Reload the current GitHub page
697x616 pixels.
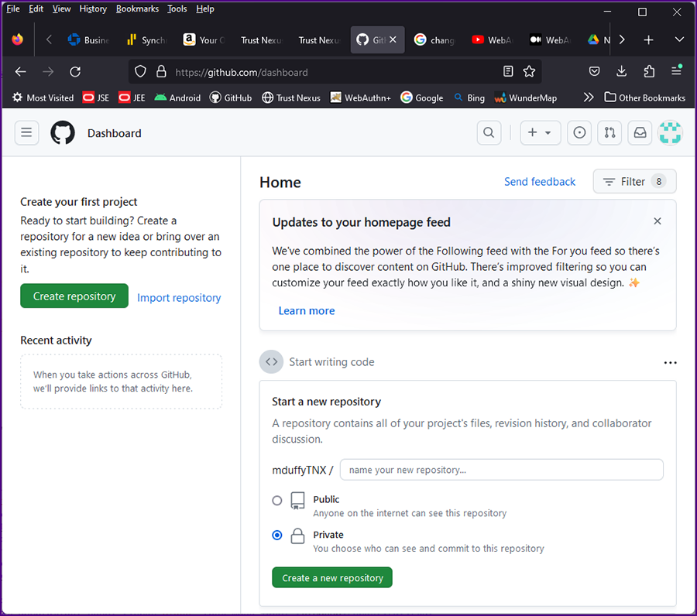75,71
